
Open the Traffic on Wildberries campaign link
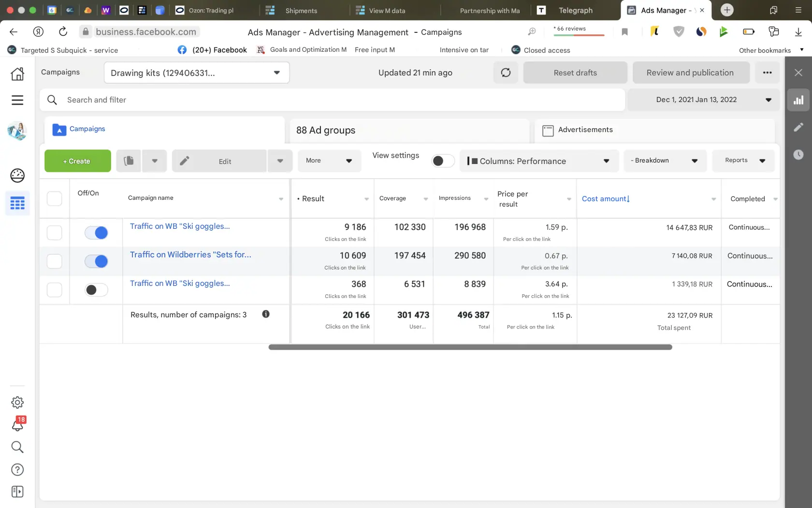[190, 254]
